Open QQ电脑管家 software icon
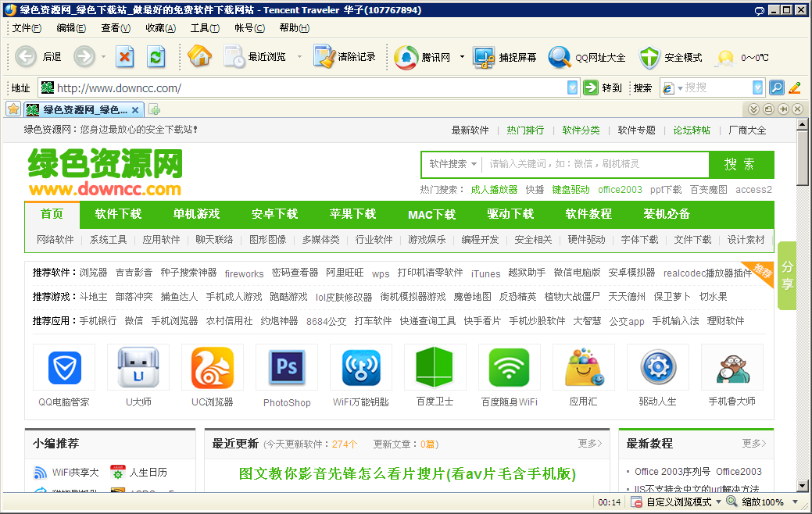The width and height of the screenshot is (812, 514). (63, 367)
